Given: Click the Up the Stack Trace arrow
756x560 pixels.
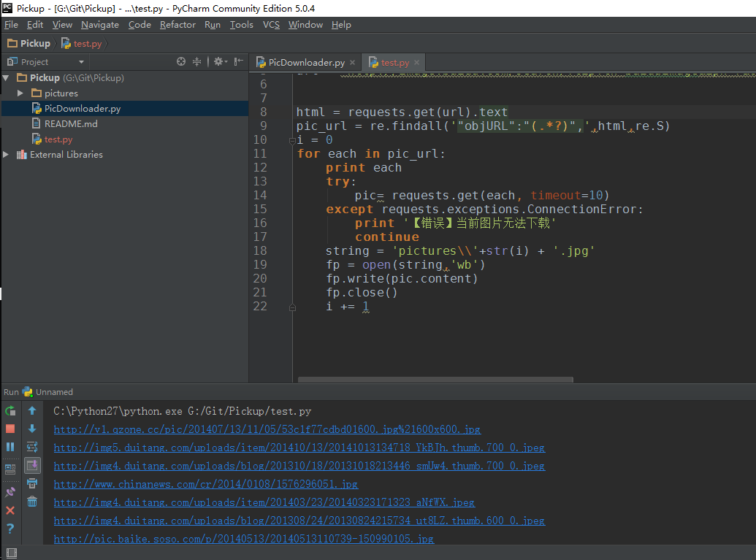Looking at the screenshot, I should 32,410.
